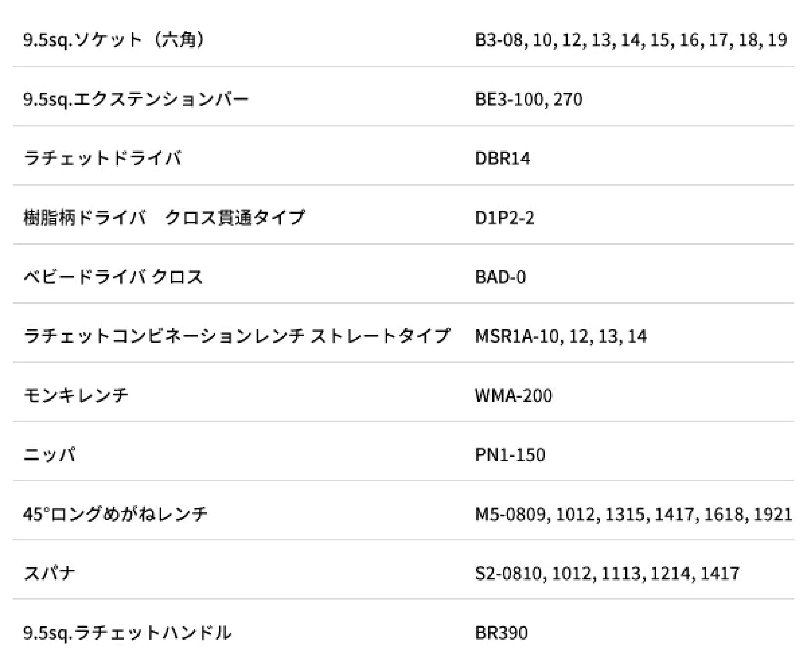This screenshot has height=672, width=807.
Task: Click 樹脂柄ドライバ クロス貫通タイプ text
Action: (164, 218)
